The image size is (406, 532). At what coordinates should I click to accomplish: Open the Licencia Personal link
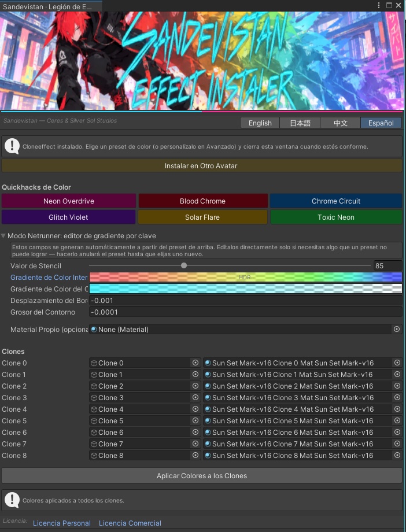pyautogui.click(x=62, y=523)
